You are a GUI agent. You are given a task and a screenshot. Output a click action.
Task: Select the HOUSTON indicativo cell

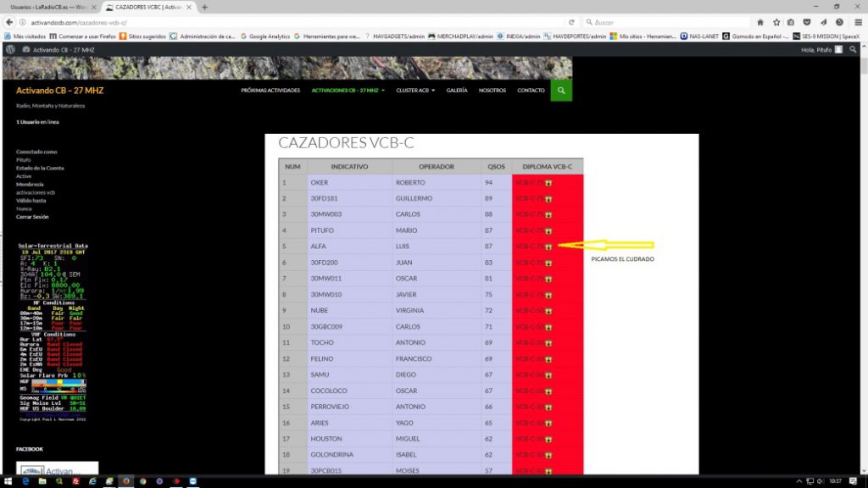click(349, 439)
